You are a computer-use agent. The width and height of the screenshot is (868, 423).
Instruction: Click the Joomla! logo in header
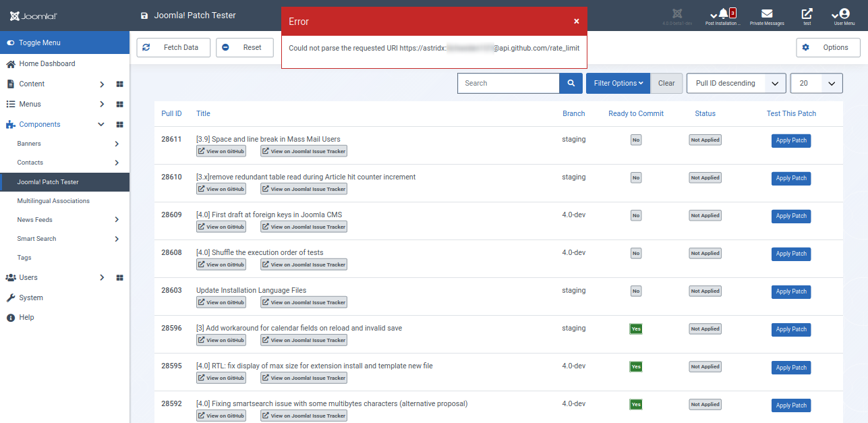coord(34,16)
